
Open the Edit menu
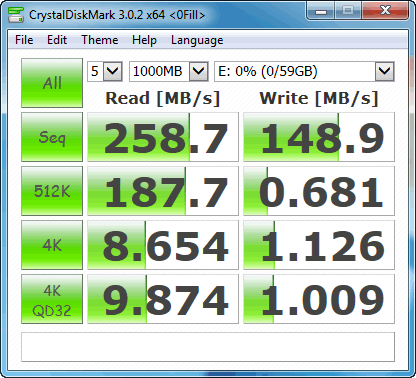tap(57, 40)
